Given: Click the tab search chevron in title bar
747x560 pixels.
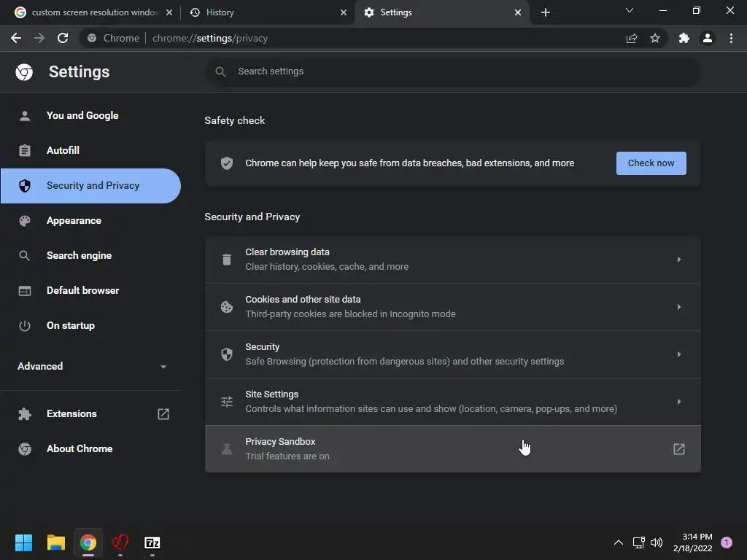Looking at the screenshot, I should pyautogui.click(x=630, y=10).
